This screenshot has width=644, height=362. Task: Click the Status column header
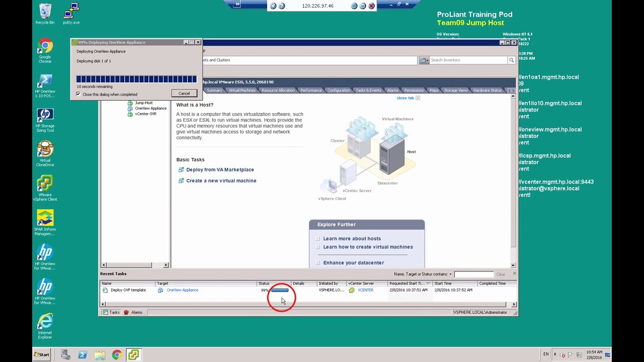[273, 284]
